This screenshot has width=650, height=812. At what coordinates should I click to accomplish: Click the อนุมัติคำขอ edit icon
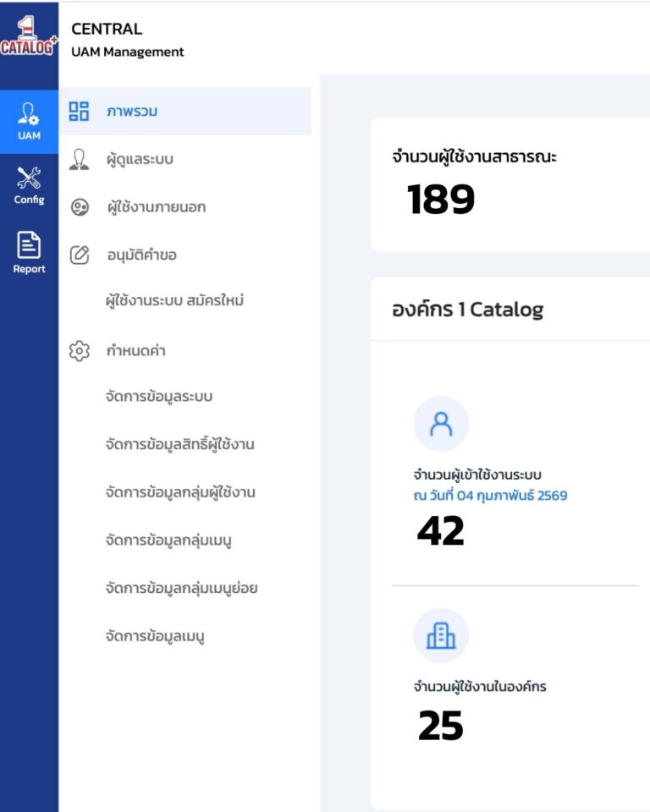coord(79,255)
